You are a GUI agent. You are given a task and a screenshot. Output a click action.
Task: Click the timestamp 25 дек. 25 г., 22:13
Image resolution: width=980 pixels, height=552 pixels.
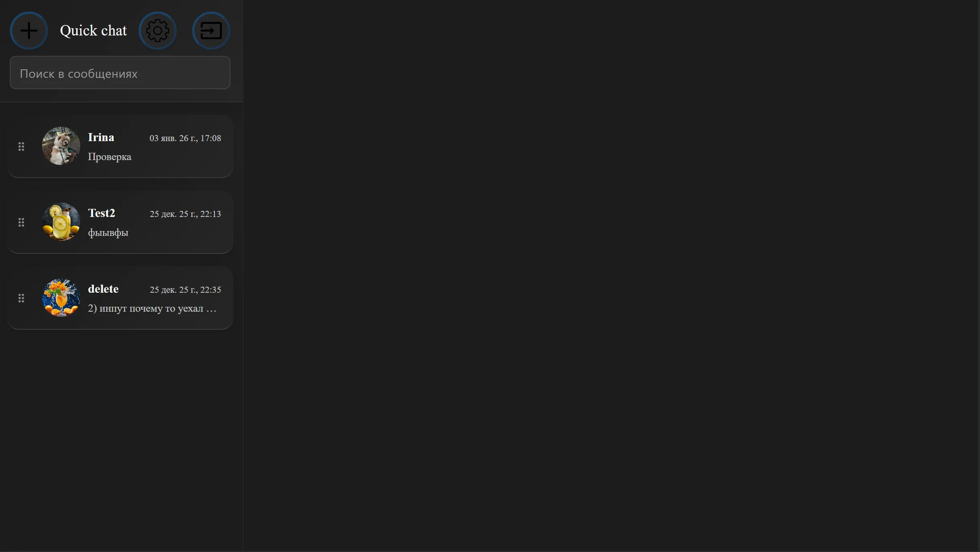pyautogui.click(x=185, y=214)
